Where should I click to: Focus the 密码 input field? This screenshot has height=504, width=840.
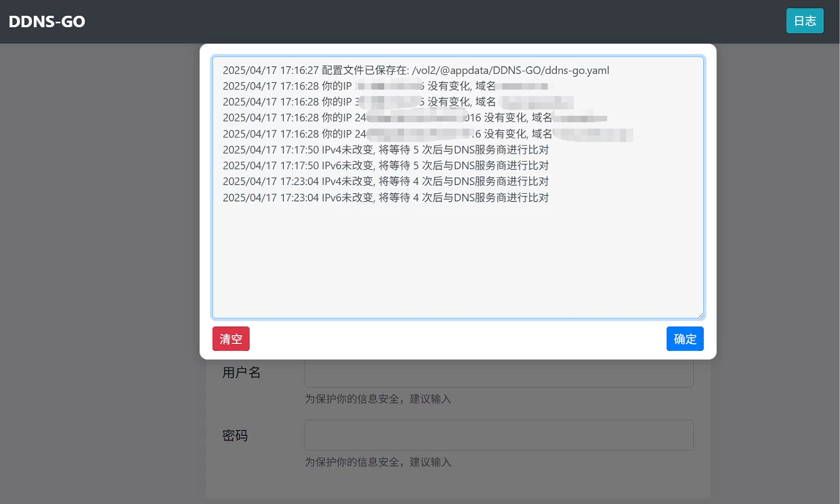[x=499, y=435]
